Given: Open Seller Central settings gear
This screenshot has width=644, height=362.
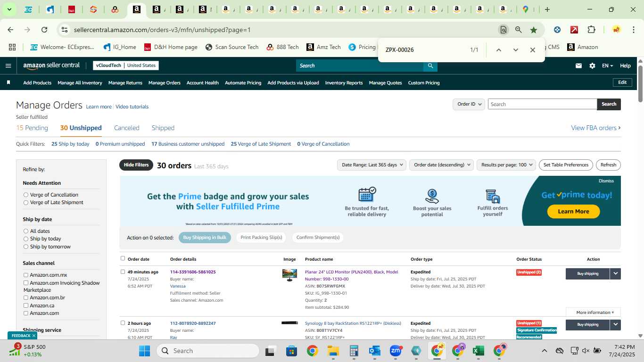Looking at the screenshot, I should pos(592,66).
